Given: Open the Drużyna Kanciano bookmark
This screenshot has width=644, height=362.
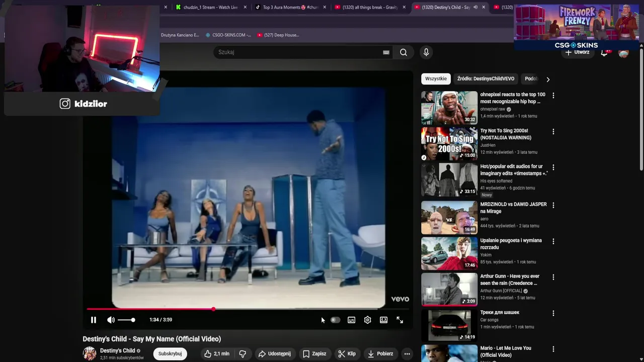Looking at the screenshot, I should pos(180,35).
